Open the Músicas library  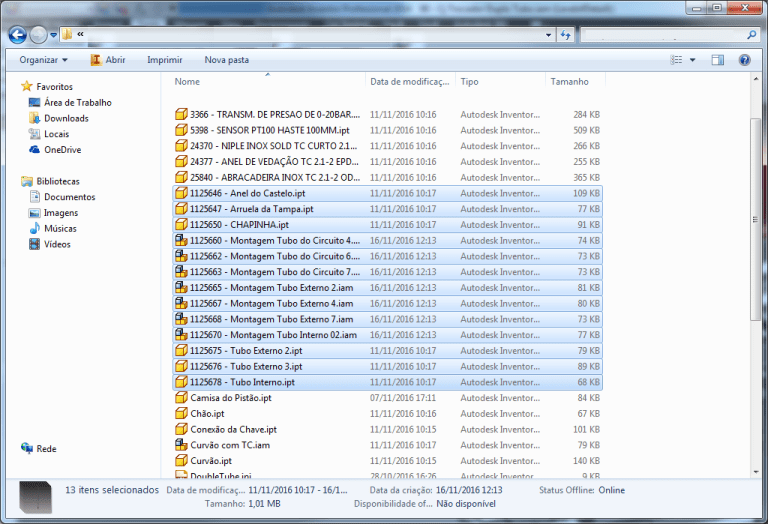tap(60, 228)
